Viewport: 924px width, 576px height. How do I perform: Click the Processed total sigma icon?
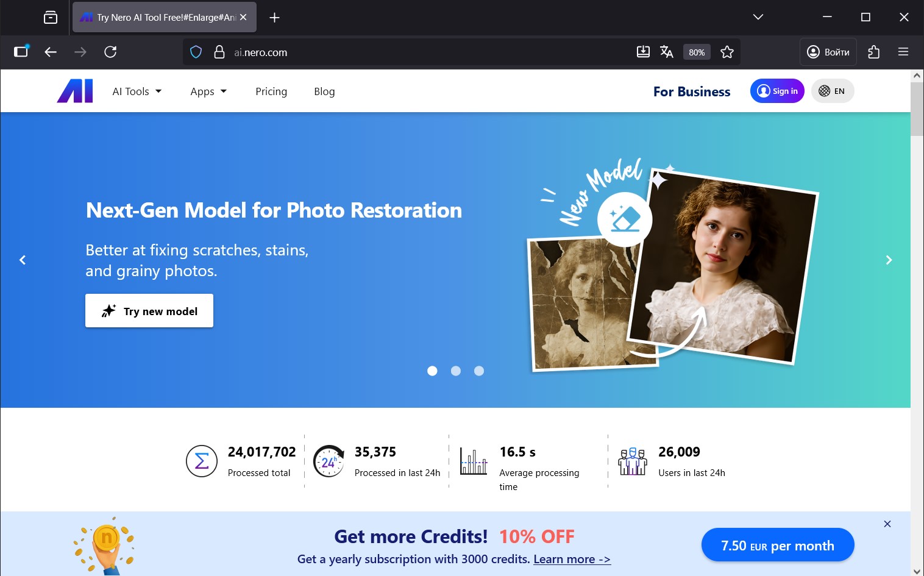202,461
